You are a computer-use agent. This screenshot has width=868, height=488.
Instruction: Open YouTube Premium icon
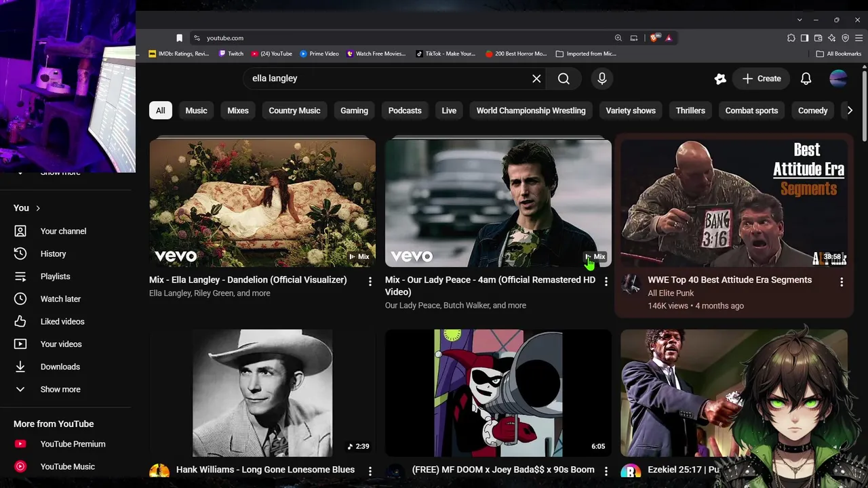(20, 444)
